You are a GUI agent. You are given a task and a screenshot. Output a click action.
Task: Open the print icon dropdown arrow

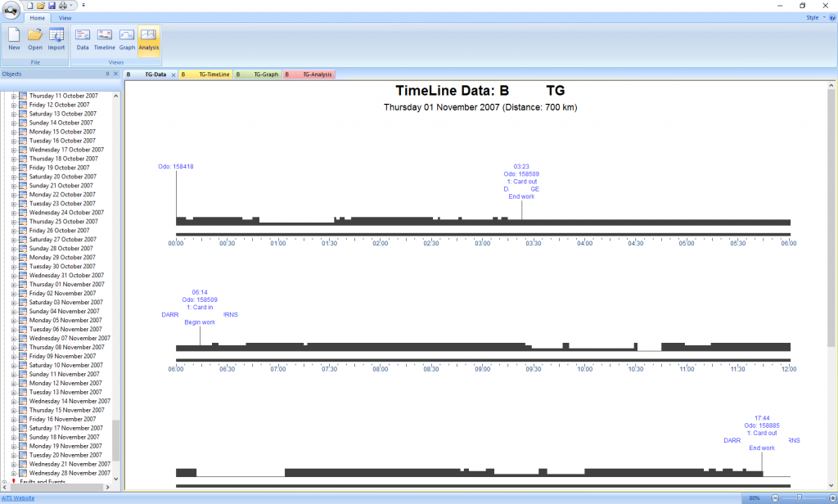click(x=72, y=5)
